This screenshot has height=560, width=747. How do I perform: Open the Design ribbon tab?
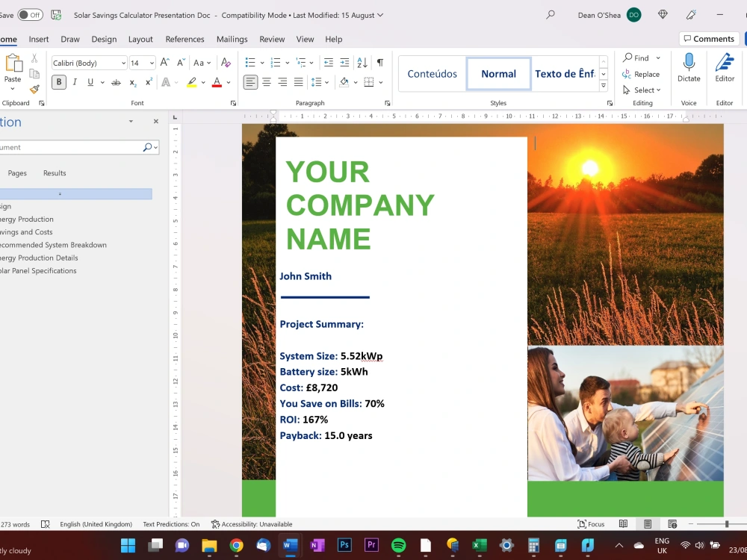(x=104, y=39)
